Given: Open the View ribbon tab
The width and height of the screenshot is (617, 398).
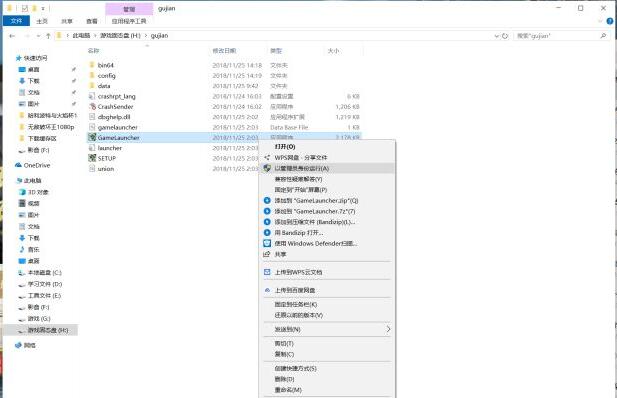Looking at the screenshot, I should [92, 21].
